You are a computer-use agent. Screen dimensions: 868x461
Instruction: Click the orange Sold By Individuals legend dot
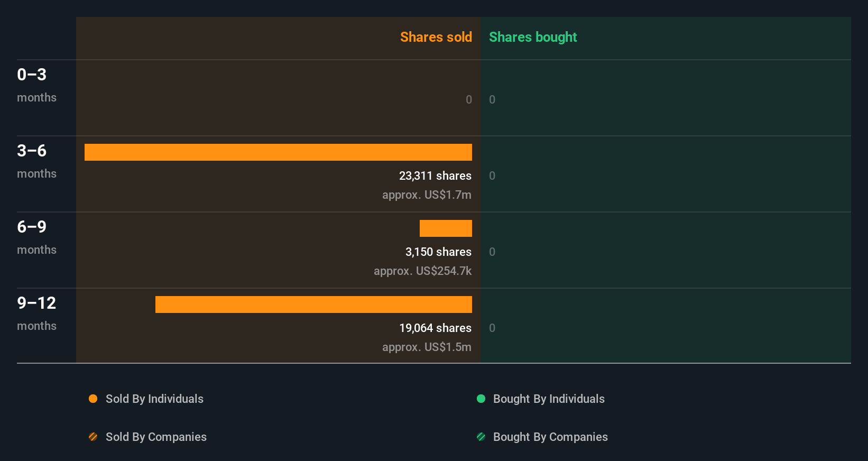(93, 399)
